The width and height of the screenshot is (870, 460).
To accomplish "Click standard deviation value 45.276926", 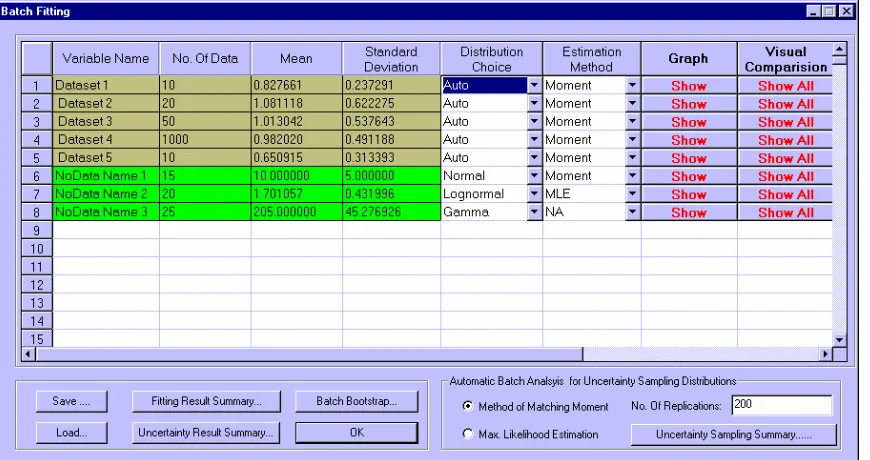I will [391, 212].
